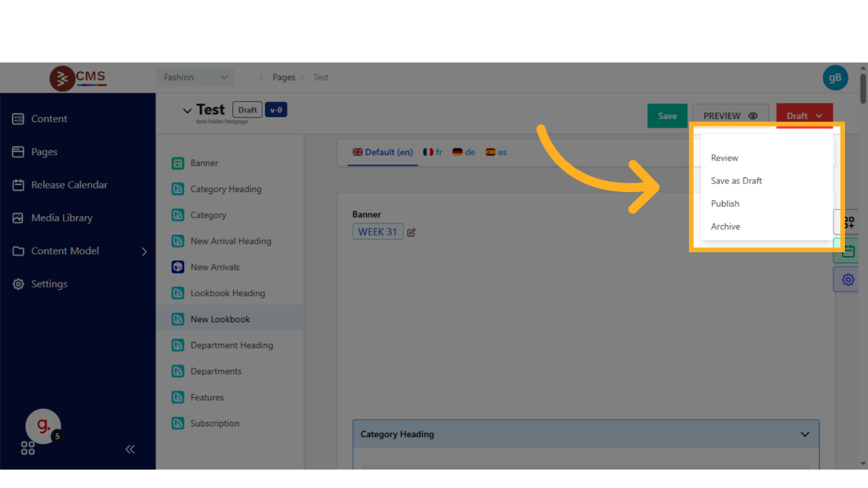Expand Content Model submenu arrow
This screenshot has width=868, height=488.
144,251
